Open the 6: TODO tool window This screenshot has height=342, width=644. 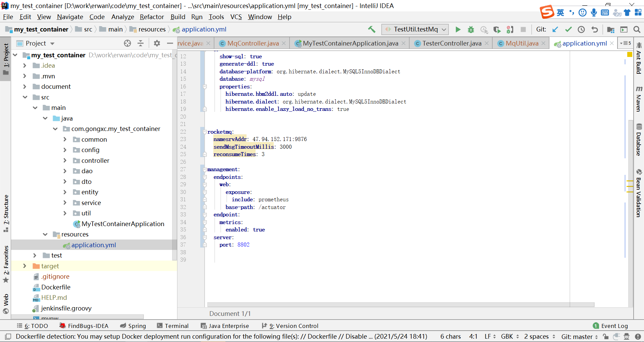(x=33, y=326)
